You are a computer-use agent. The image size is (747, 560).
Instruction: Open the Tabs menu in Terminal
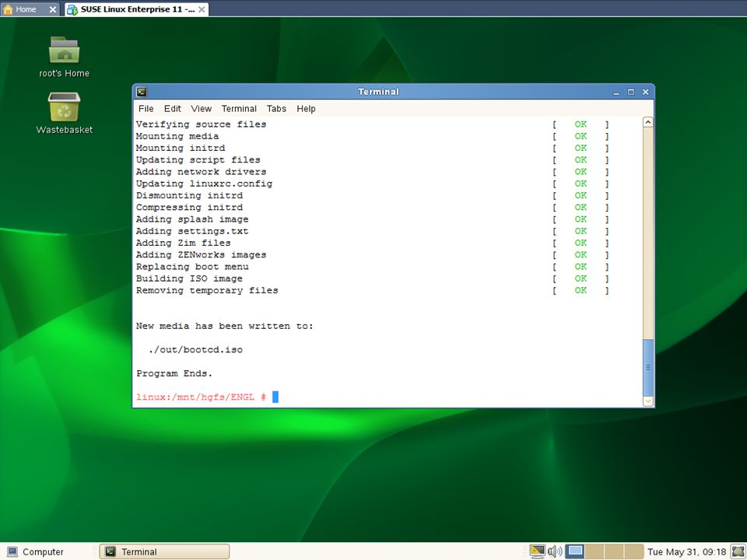276,109
